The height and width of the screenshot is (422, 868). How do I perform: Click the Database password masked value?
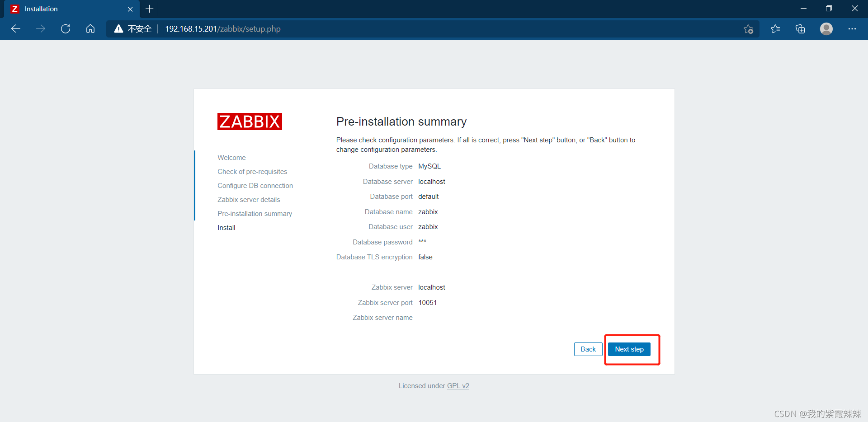422,242
